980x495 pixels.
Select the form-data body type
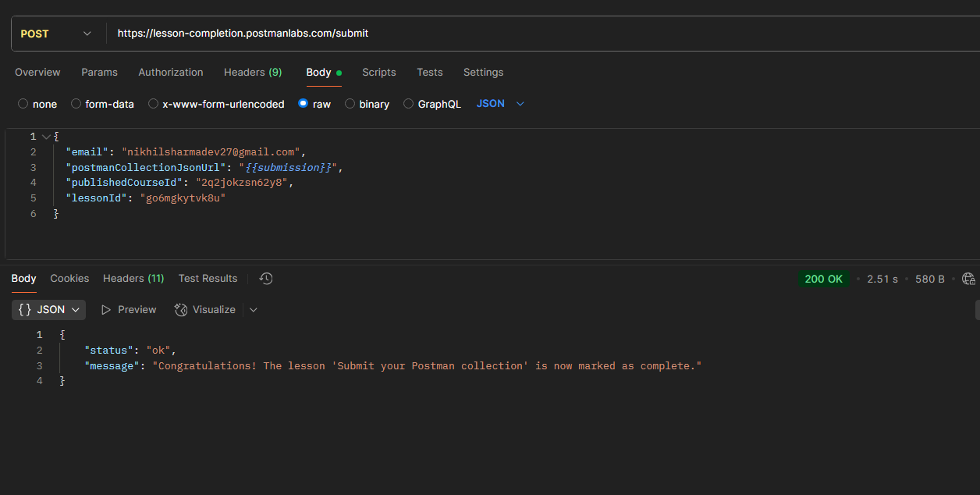coord(102,104)
